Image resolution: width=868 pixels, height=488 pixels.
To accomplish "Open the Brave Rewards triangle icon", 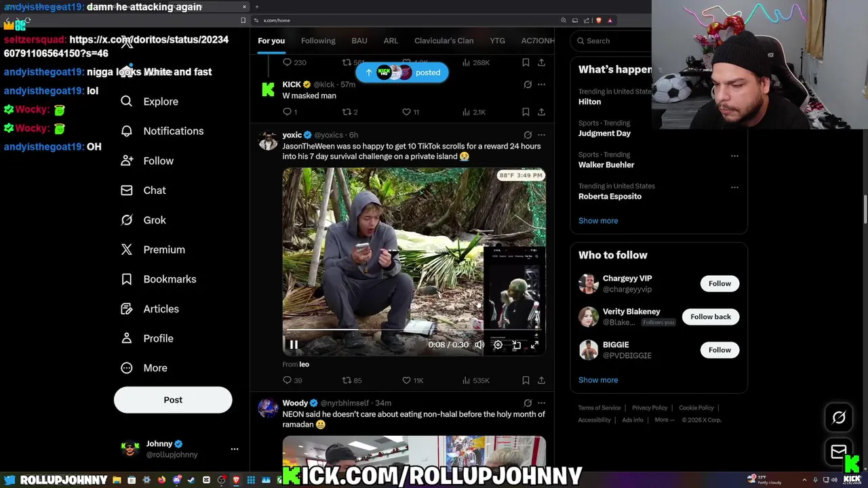I will tap(610, 20).
